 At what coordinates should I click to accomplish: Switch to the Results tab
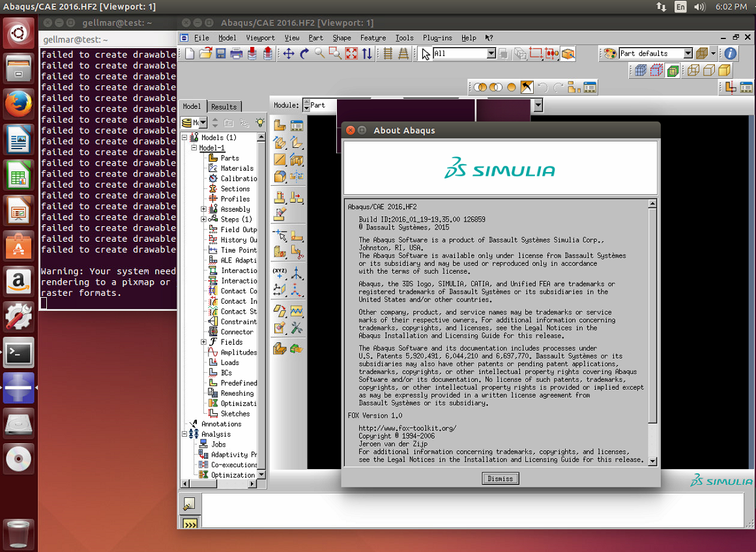coord(224,106)
